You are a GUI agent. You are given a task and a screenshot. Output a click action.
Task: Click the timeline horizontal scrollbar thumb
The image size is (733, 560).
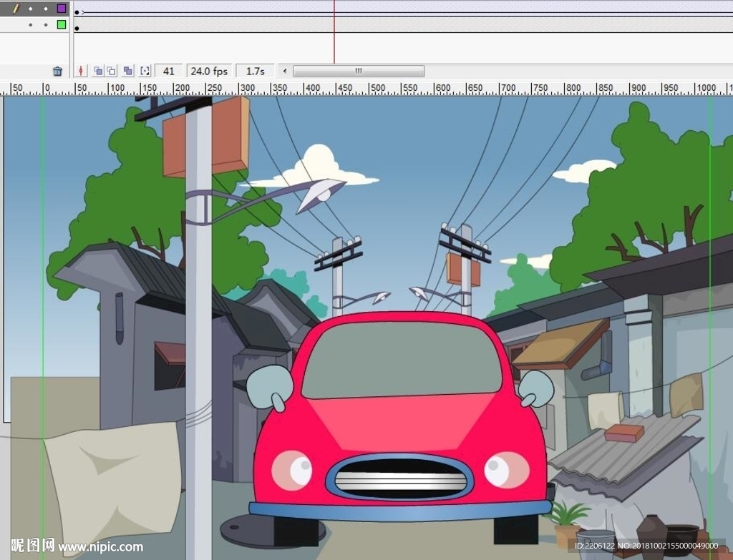[358, 71]
